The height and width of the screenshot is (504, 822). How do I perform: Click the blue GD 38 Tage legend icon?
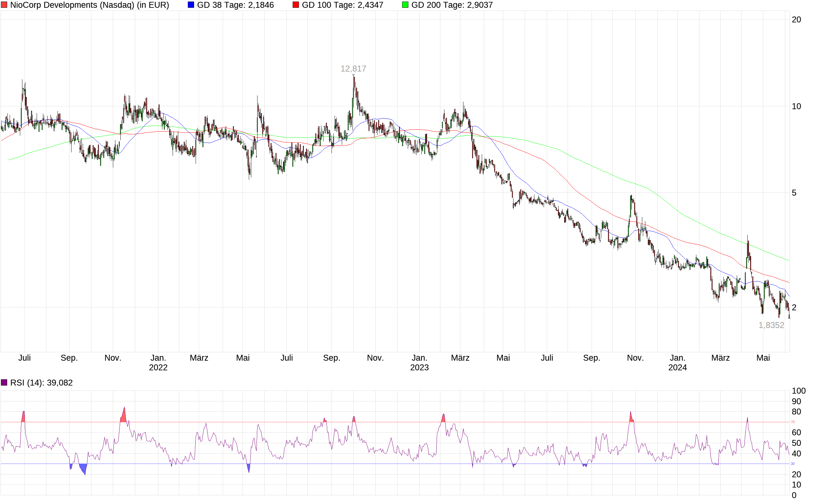click(191, 5)
